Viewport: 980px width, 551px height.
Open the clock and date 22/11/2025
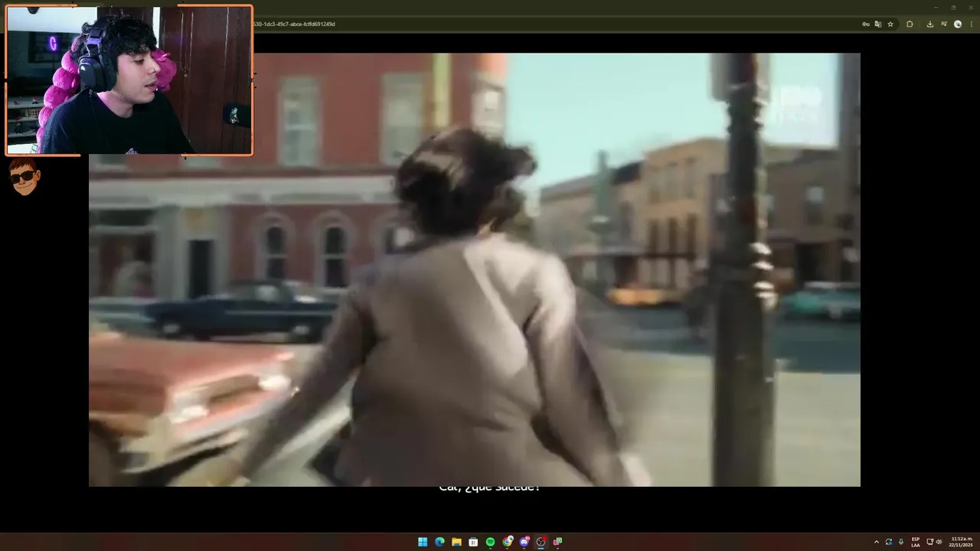click(961, 542)
